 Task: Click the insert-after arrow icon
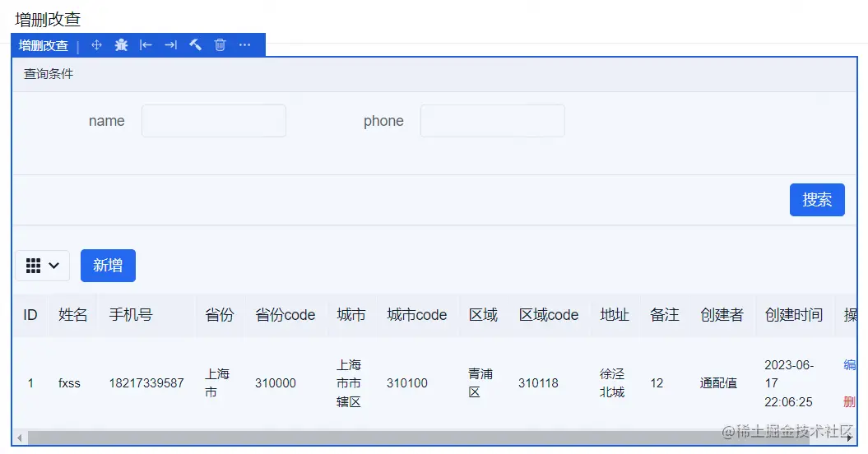[x=170, y=45]
